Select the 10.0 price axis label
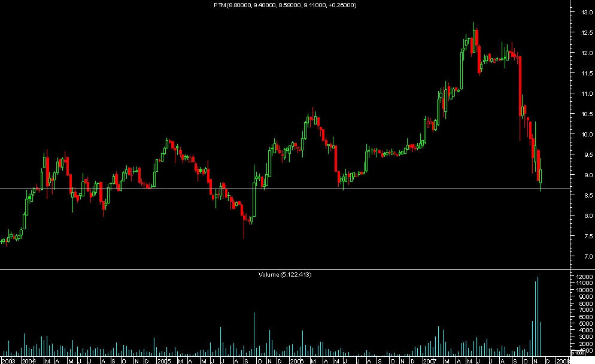Screen dimensions: 595x364 coord(587,134)
